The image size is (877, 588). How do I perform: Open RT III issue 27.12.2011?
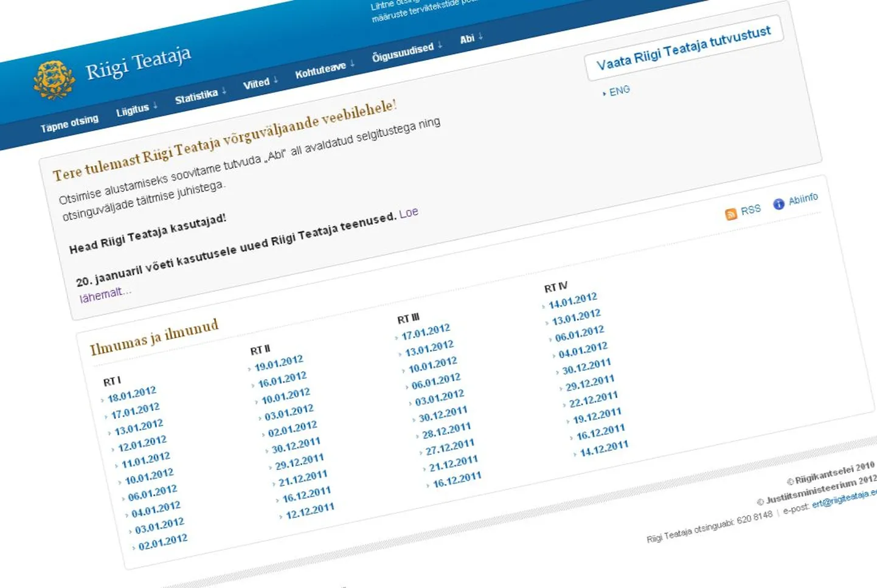pyautogui.click(x=450, y=448)
